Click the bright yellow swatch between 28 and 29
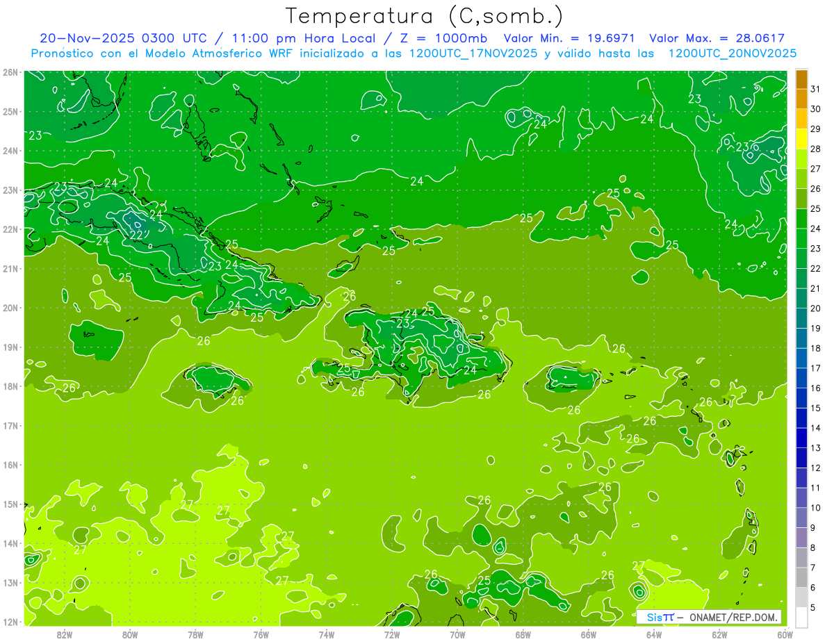The height and width of the screenshot is (644, 834). point(801,139)
